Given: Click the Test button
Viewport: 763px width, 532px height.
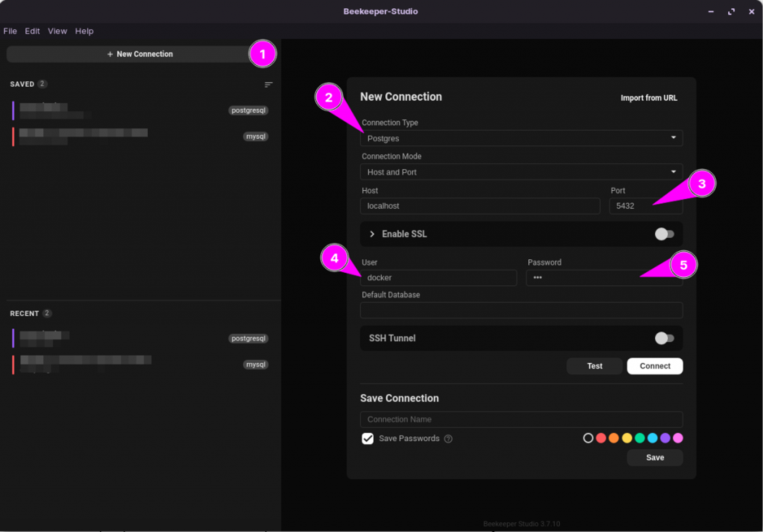Looking at the screenshot, I should point(594,366).
